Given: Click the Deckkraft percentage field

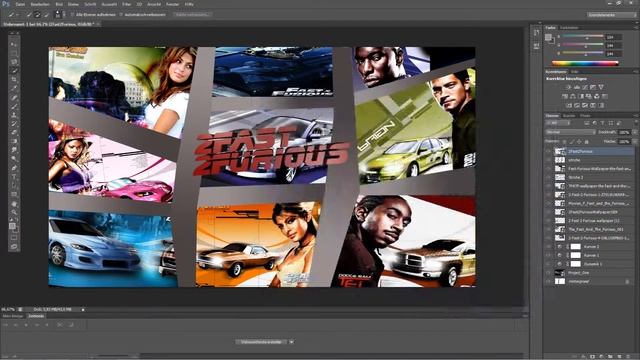Looking at the screenshot, I should (624, 132).
